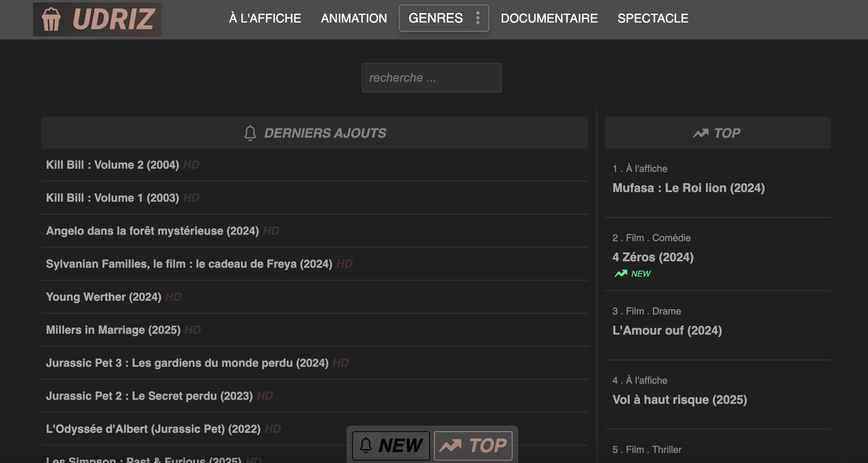
Task: Open 4 Zéros (2024) in TOP list
Action: (653, 257)
